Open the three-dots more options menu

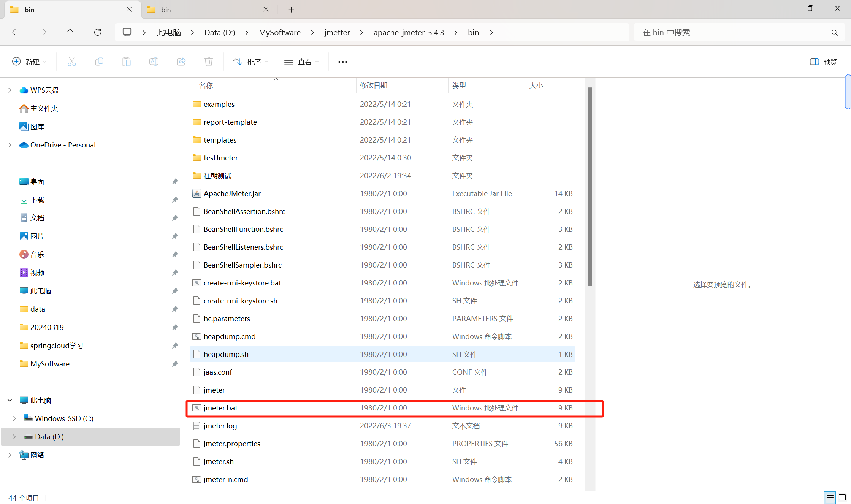(342, 62)
